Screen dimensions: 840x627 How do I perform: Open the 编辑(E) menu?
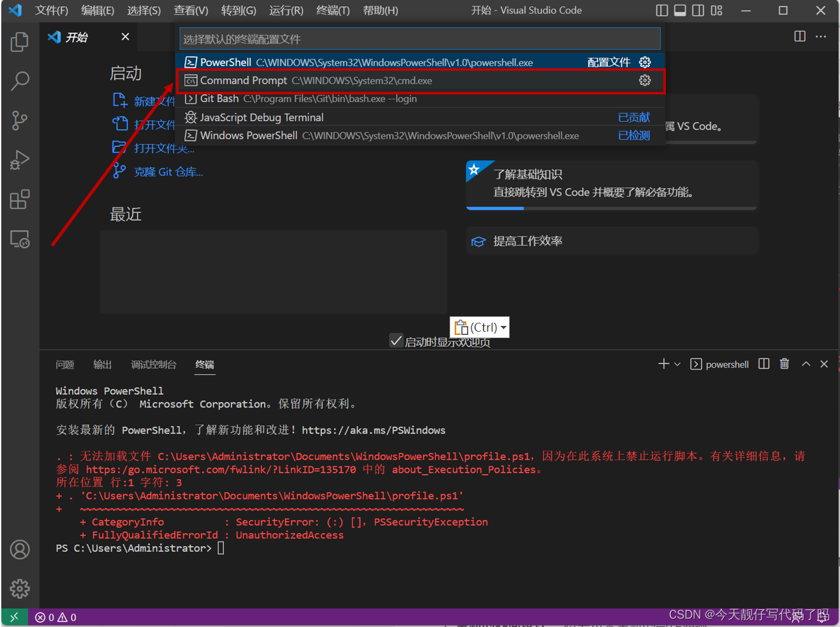coord(98,10)
